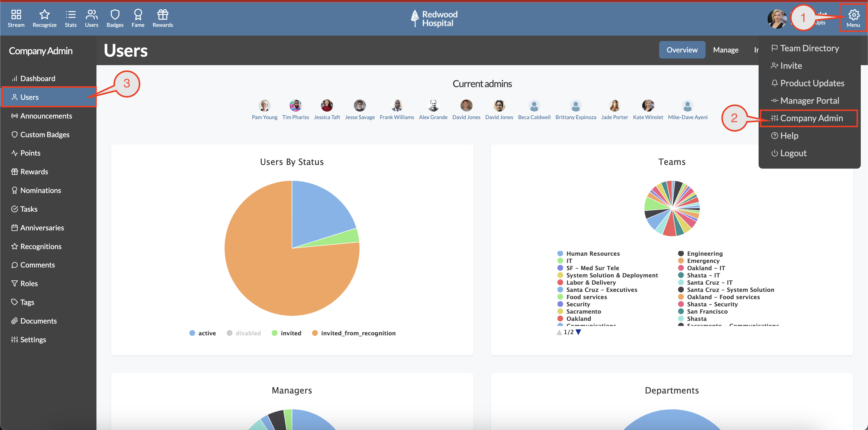
Task: Open the Stats list icon
Action: pos(71,19)
